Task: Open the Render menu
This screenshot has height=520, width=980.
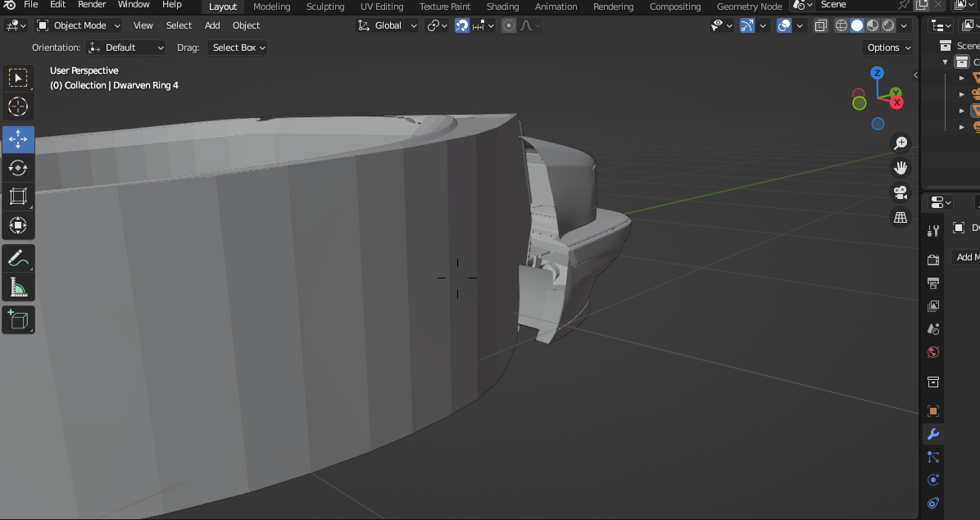Action: tap(92, 5)
